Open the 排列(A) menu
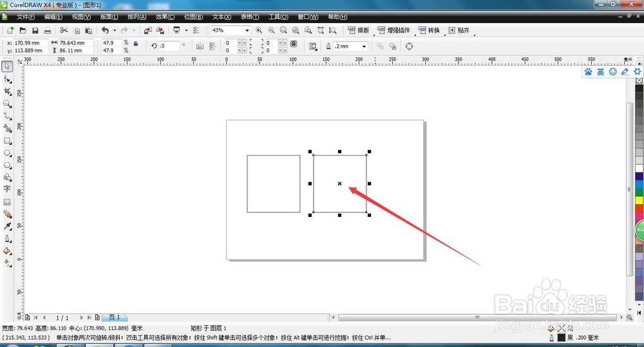 point(137,17)
